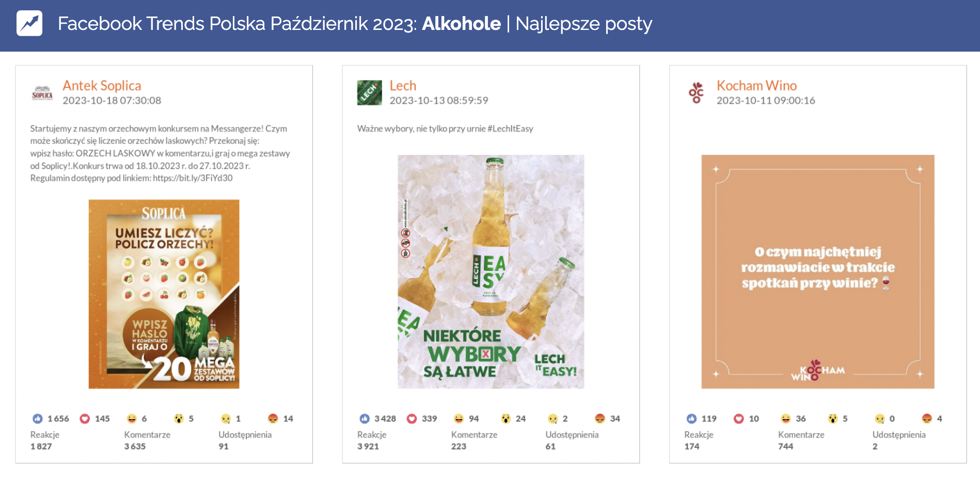Click the Lech post timestamp 2023-10-13
This screenshot has width=980, height=480.
[x=438, y=101]
